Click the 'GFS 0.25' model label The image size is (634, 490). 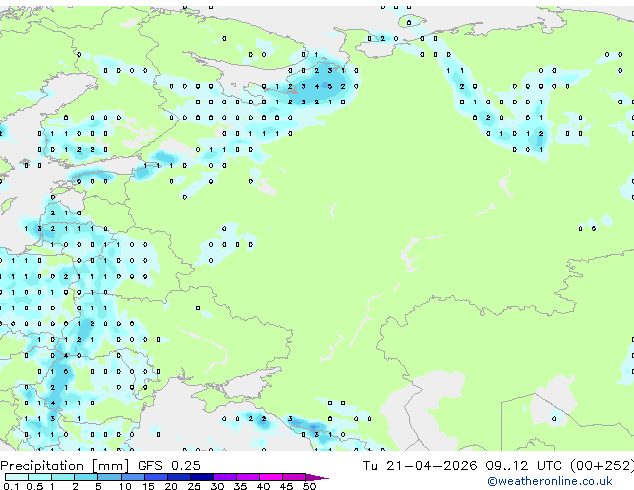coord(169,465)
